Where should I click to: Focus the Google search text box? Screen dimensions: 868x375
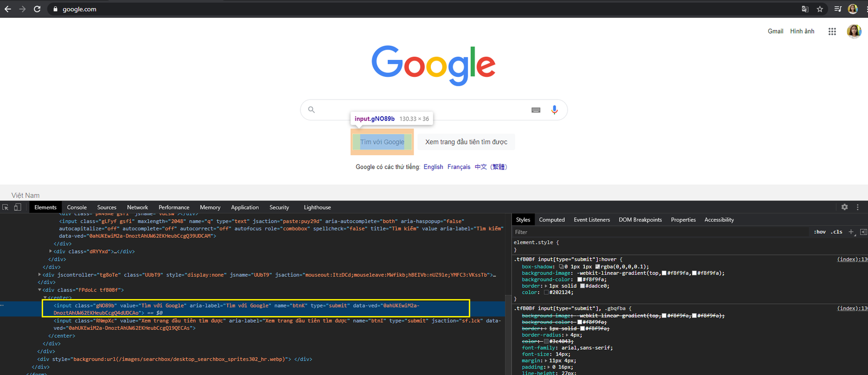click(x=421, y=109)
